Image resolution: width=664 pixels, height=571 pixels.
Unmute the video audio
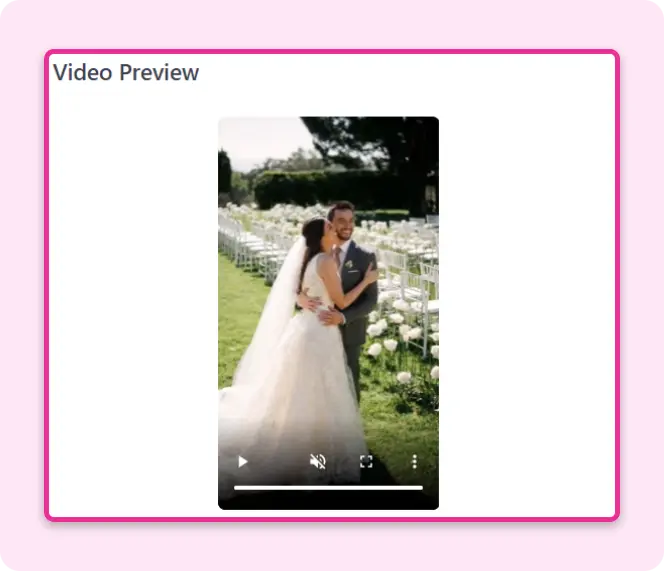click(x=318, y=461)
